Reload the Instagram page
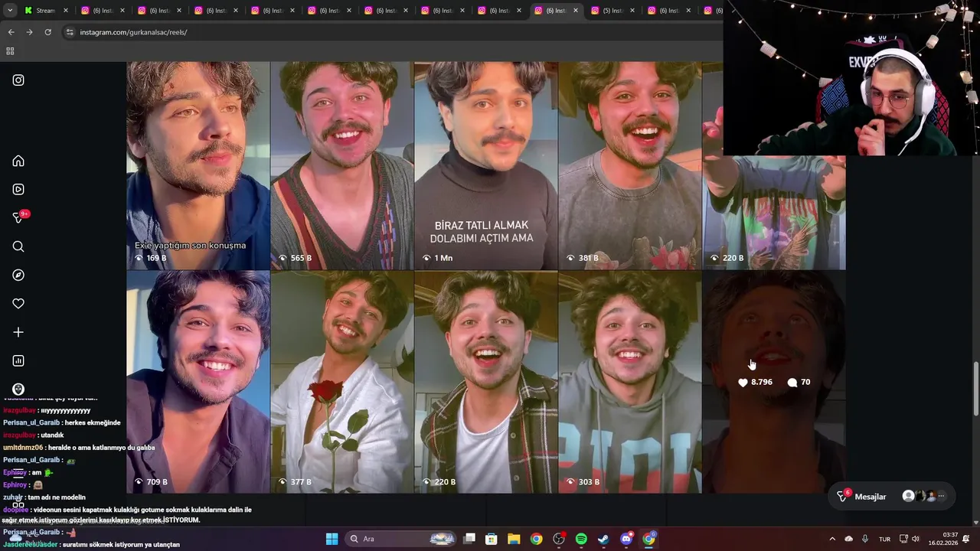The image size is (980, 551). point(47,32)
